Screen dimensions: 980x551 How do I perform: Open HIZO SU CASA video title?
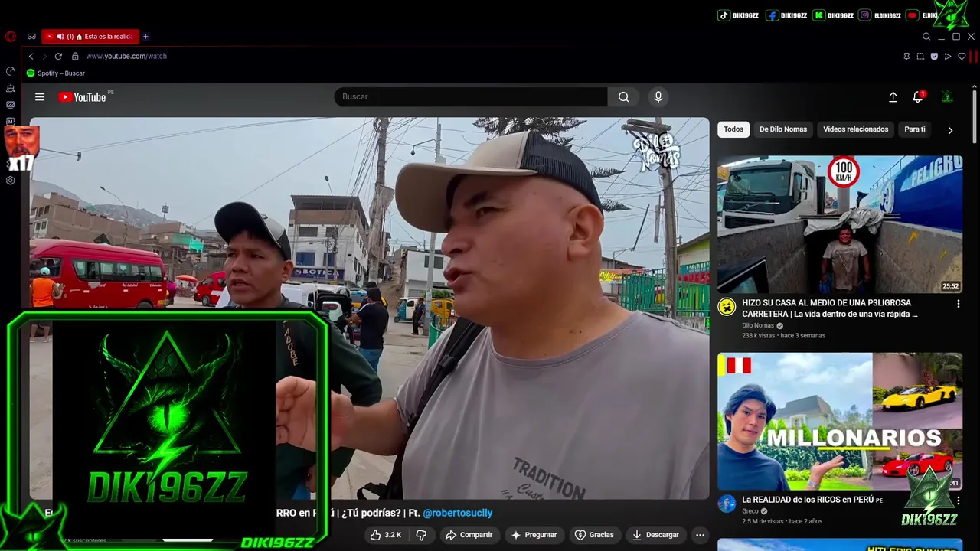830,308
